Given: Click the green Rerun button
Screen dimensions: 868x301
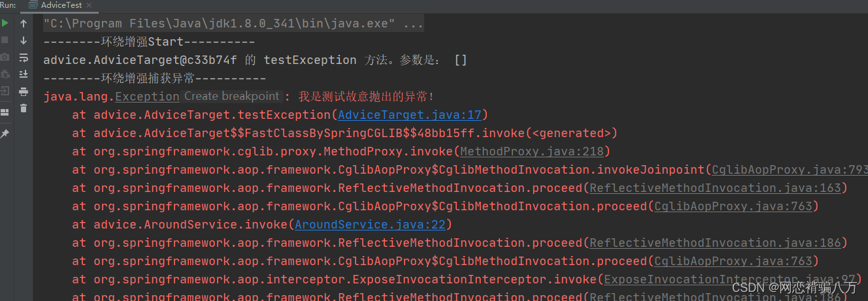Looking at the screenshot, I should (x=5, y=24).
